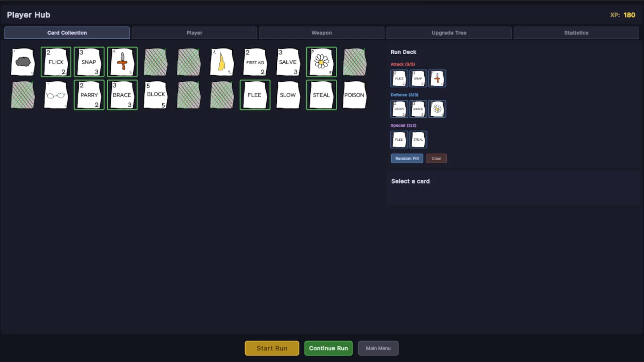Select the daisy flower card in collection

pos(321,62)
